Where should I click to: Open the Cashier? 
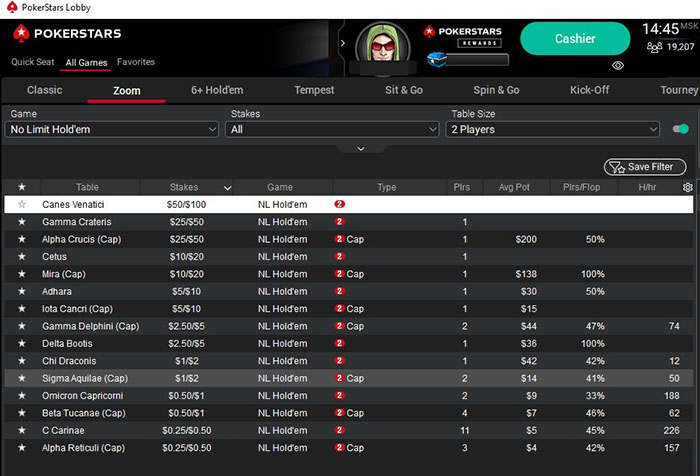(575, 39)
